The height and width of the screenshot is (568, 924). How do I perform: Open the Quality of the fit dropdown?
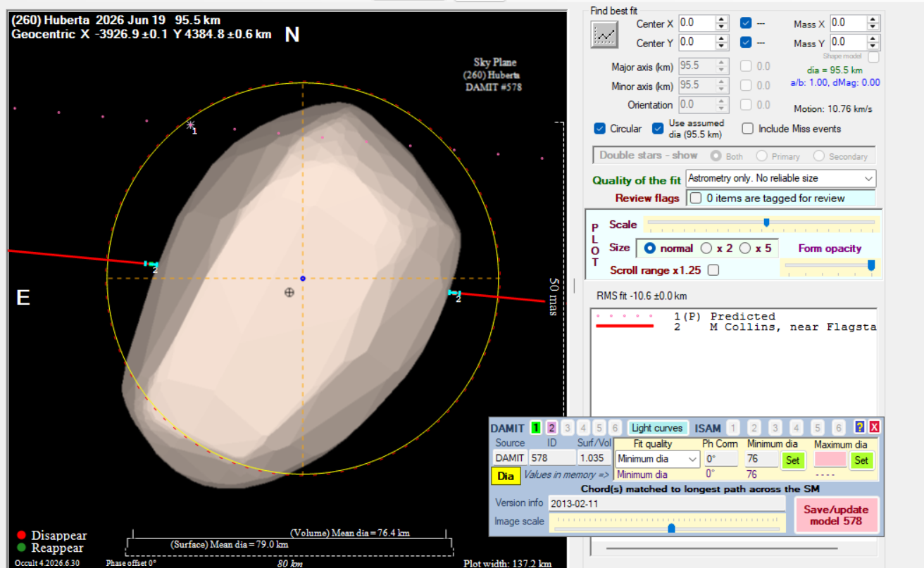pyautogui.click(x=781, y=178)
